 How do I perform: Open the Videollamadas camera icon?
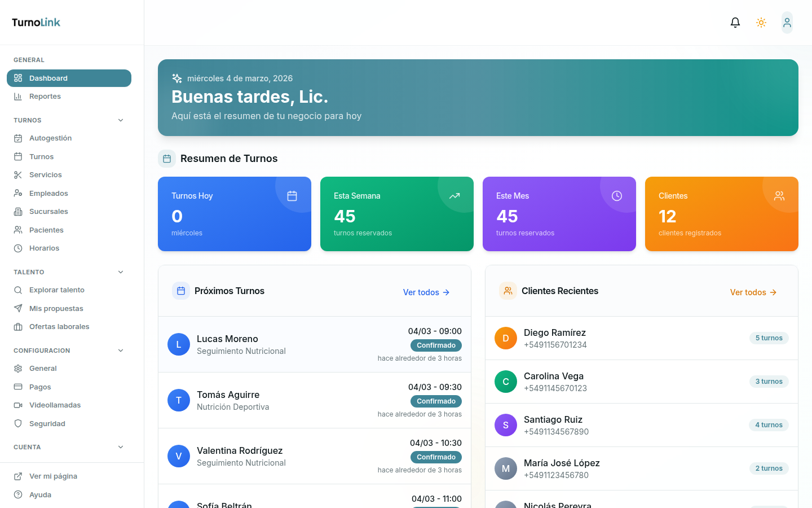19,405
